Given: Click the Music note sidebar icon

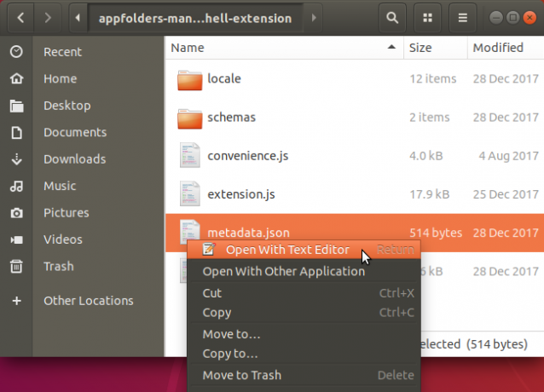Looking at the screenshot, I should point(16,186).
